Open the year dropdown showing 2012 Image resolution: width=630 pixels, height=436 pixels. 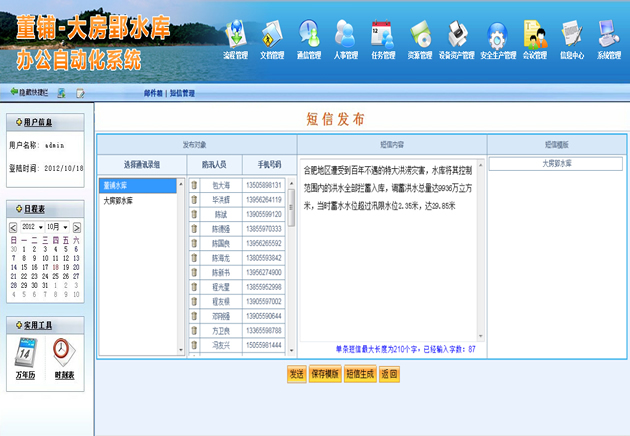click(32, 227)
